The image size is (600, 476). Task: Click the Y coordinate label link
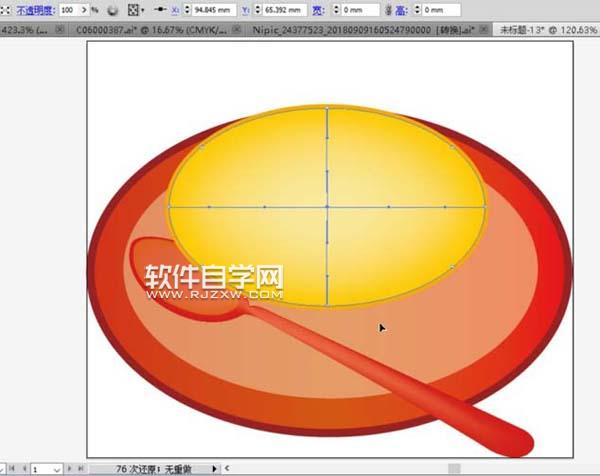(246, 10)
